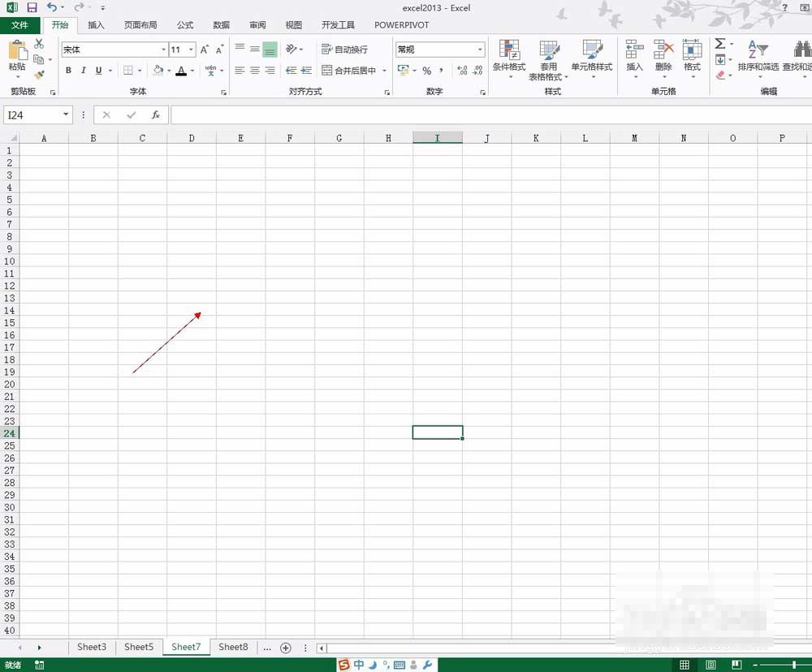Image resolution: width=812 pixels, height=672 pixels.
Task: Switch to the 插入 ribbon tab
Action: coord(96,25)
